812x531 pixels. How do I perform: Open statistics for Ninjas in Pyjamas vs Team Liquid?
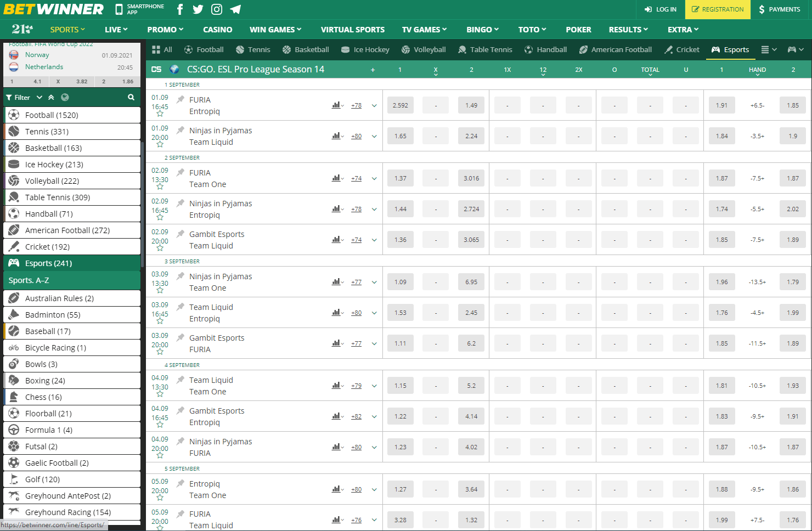337,136
